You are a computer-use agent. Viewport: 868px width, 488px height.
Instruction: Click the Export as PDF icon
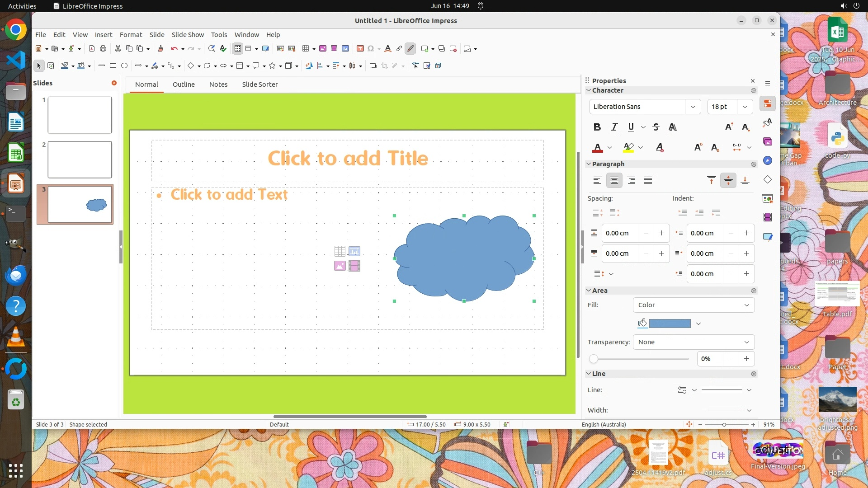92,49
